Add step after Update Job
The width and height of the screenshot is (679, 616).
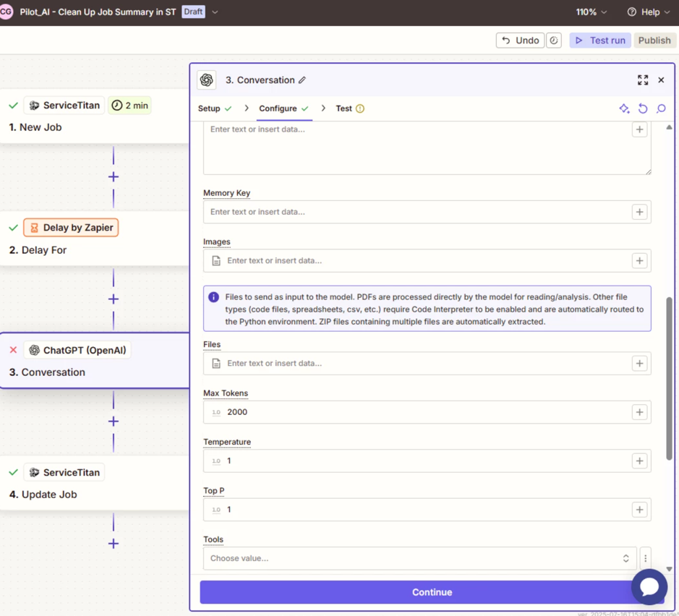pos(114,544)
